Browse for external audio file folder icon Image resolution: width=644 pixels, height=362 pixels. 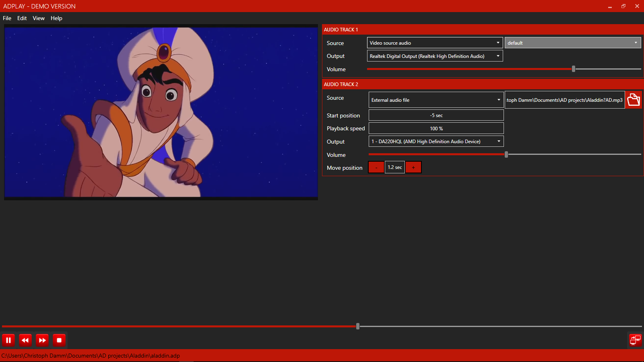click(x=634, y=100)
